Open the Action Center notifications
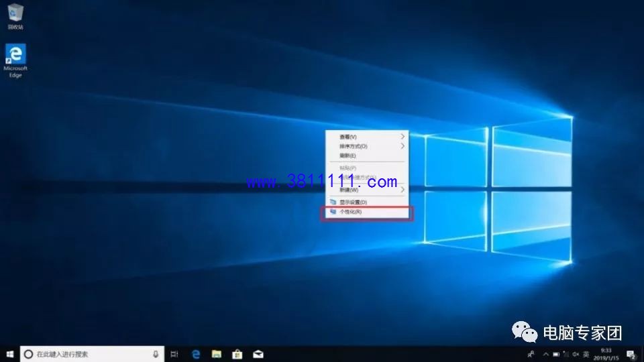 coord(631,354)
